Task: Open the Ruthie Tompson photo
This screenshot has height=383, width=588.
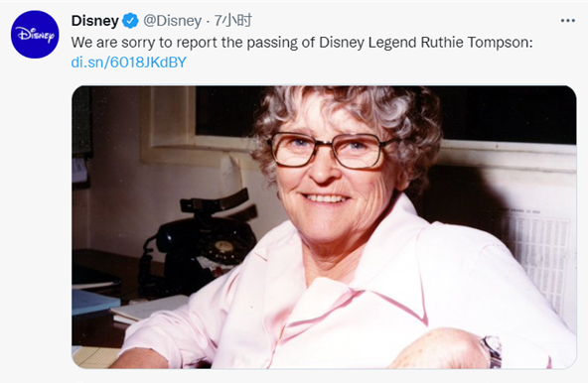Action: (324, 227)
